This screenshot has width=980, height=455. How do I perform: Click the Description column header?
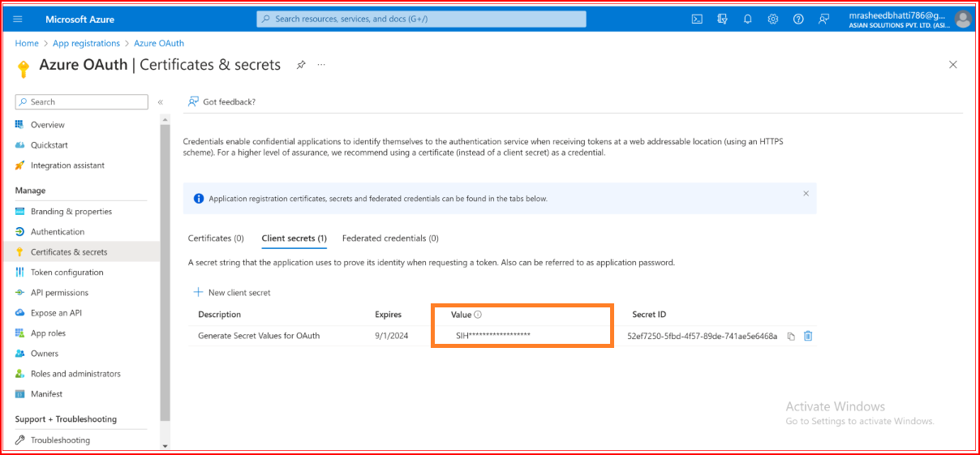click(x=219, y=315)
